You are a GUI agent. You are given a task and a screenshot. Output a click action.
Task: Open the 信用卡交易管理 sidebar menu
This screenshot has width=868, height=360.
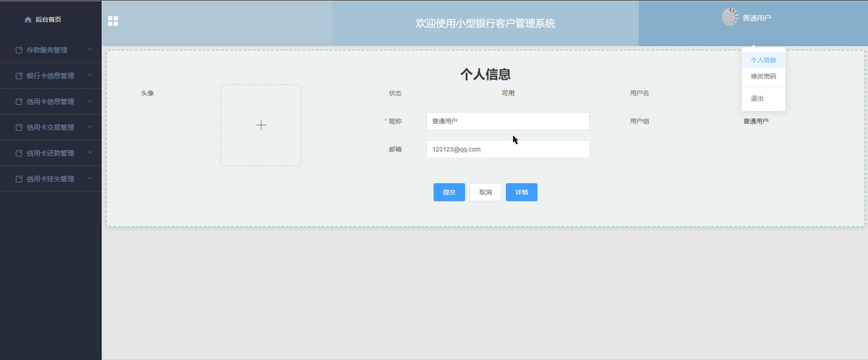click(x=51, y=128)
